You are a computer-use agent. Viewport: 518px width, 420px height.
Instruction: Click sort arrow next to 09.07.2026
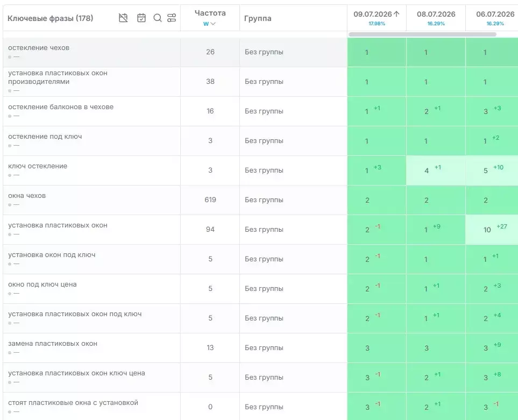click(x=396, y=14)
